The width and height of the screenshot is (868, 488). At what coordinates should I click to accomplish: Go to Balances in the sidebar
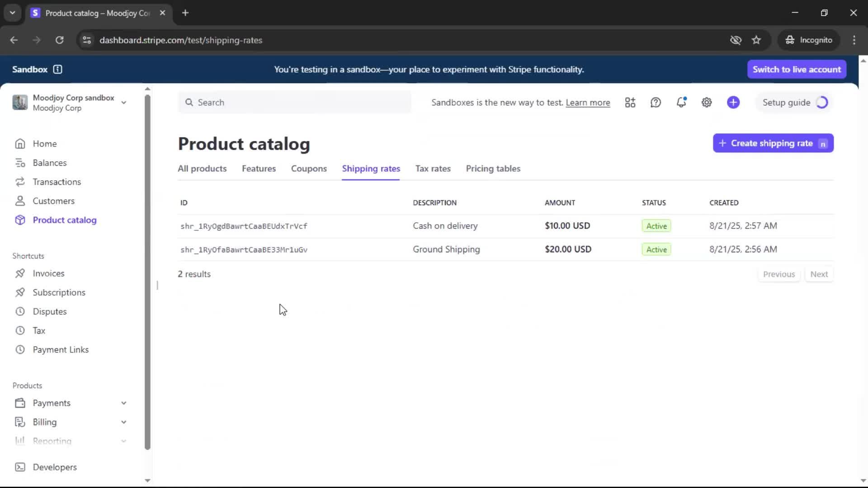tap(49, 163)
